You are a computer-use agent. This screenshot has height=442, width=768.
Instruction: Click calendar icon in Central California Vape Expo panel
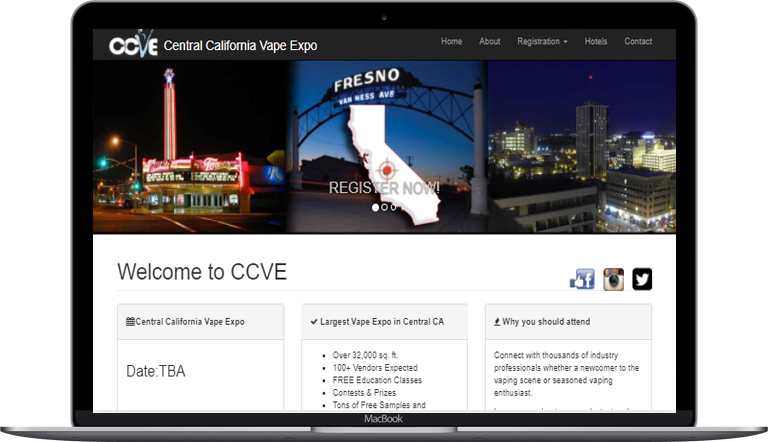click(x=130, y=321)
